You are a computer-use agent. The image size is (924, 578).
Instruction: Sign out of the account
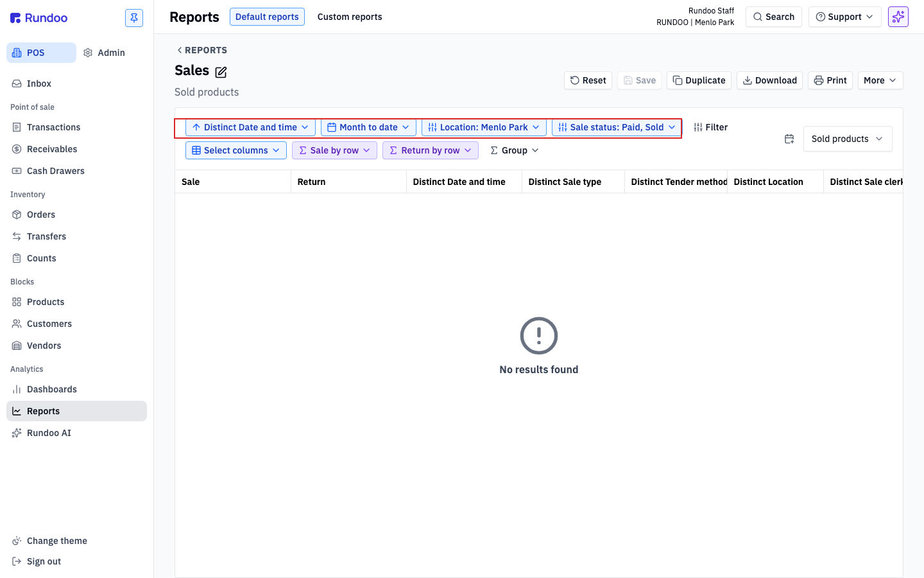click(x=76, y=561)
